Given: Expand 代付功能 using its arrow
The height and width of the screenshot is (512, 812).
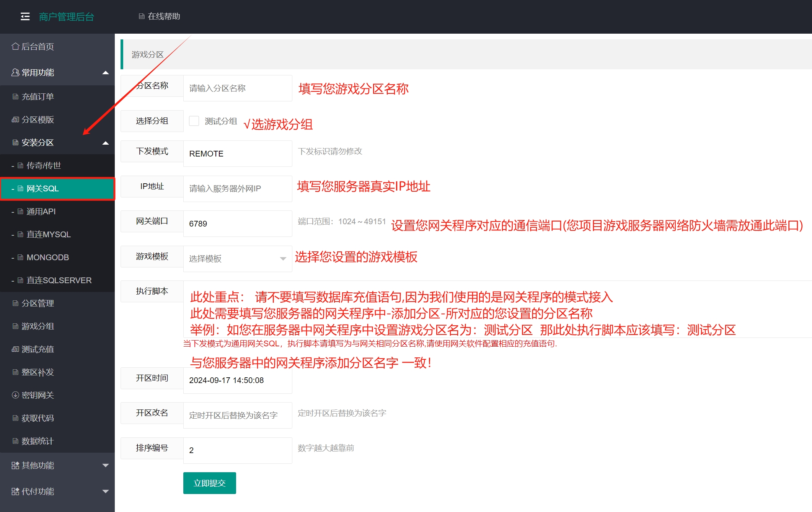Looking at the screenshot, I should coord(106,491).
